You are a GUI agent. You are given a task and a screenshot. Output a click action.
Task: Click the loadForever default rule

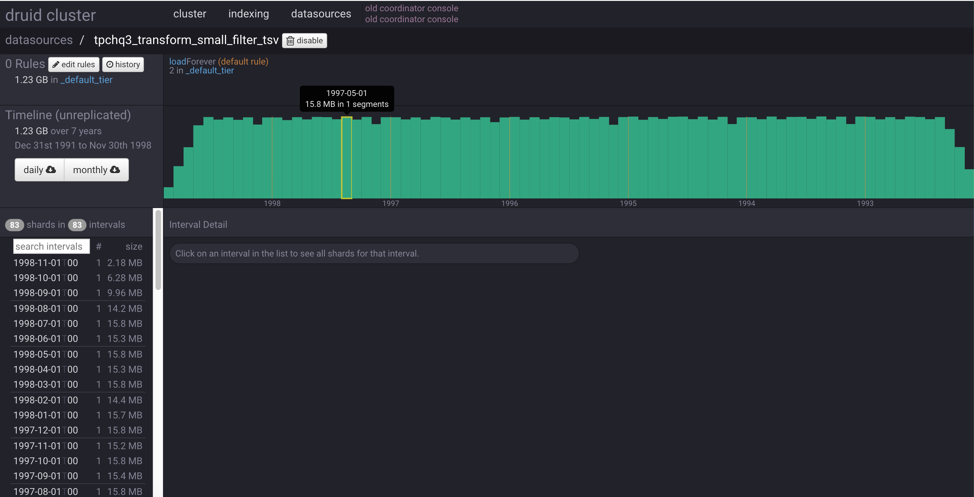219,62
